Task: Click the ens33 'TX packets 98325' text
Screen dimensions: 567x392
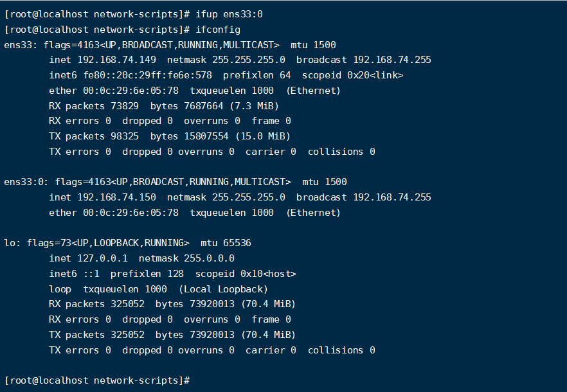Action: click(94, 136)
